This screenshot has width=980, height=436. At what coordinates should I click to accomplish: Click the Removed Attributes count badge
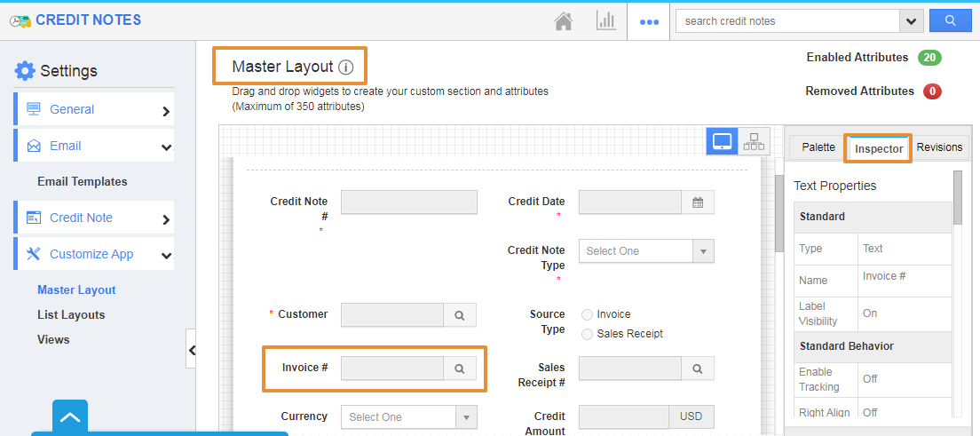tap(932, 91)
